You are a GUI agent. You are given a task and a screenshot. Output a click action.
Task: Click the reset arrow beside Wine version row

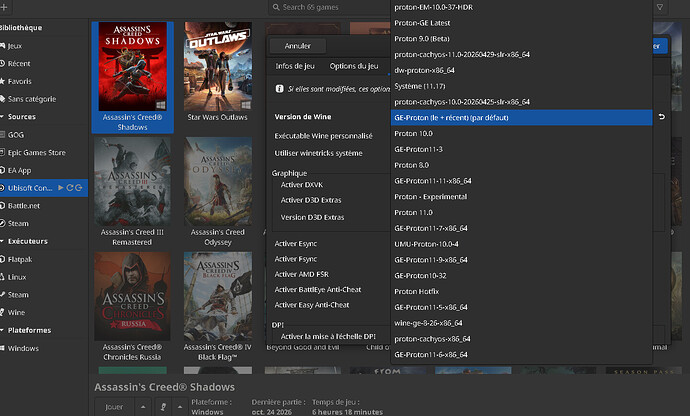(x=661, y=117)
